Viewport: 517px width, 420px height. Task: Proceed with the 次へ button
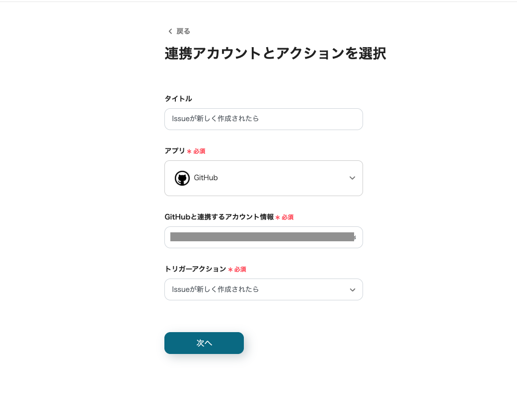point(204,343)
